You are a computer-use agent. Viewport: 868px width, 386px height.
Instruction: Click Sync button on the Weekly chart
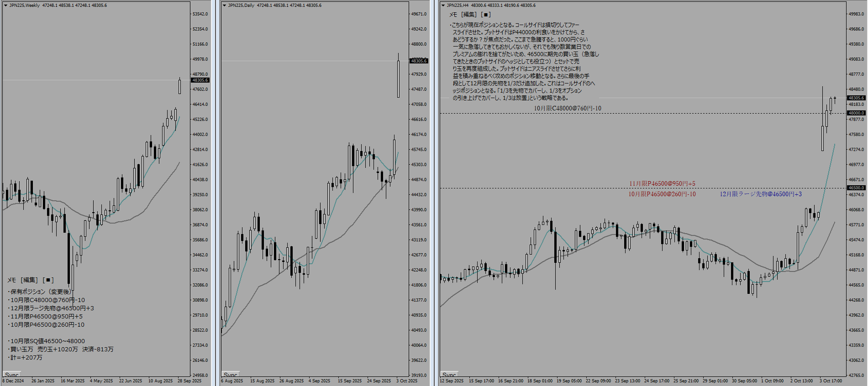[12, 375]
